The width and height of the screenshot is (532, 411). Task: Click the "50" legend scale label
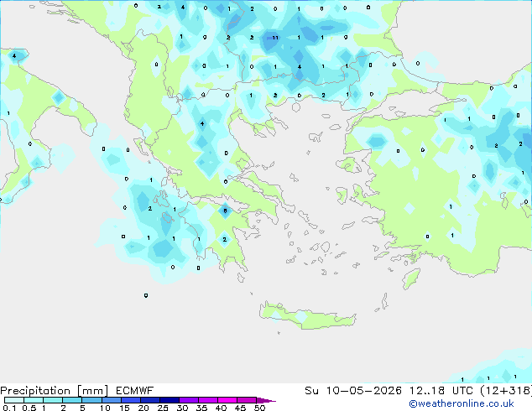[259, 408]
